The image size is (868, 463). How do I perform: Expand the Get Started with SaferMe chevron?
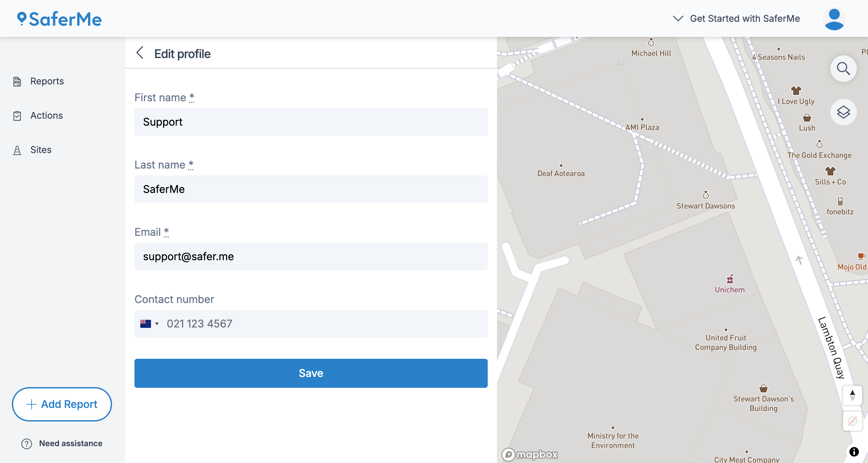678,18
